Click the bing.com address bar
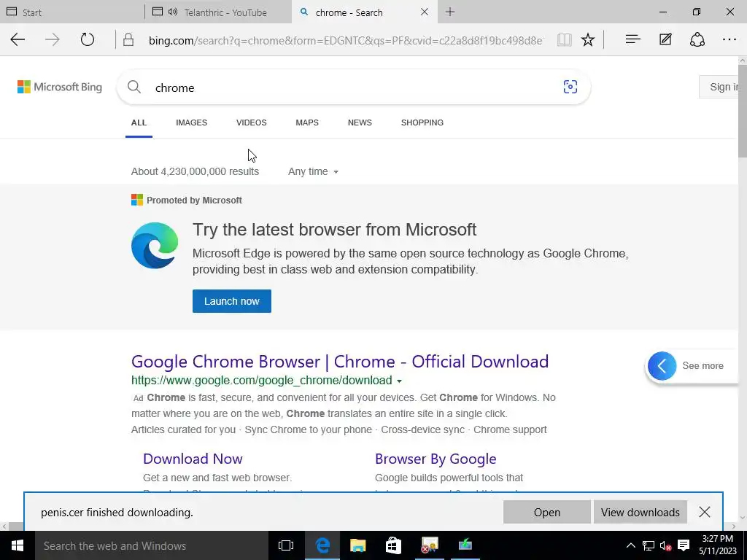The image size is (747, 560). pyautogui.click(x=345, y=40)
